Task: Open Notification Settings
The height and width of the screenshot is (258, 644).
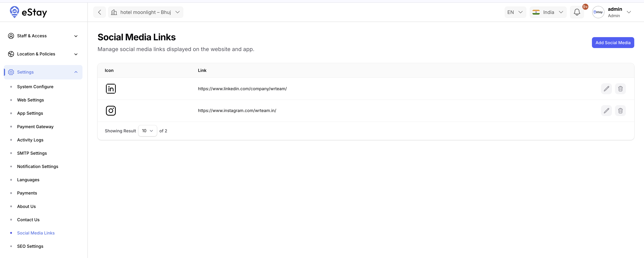Action: pyautogui.click(x=38, y=166)
